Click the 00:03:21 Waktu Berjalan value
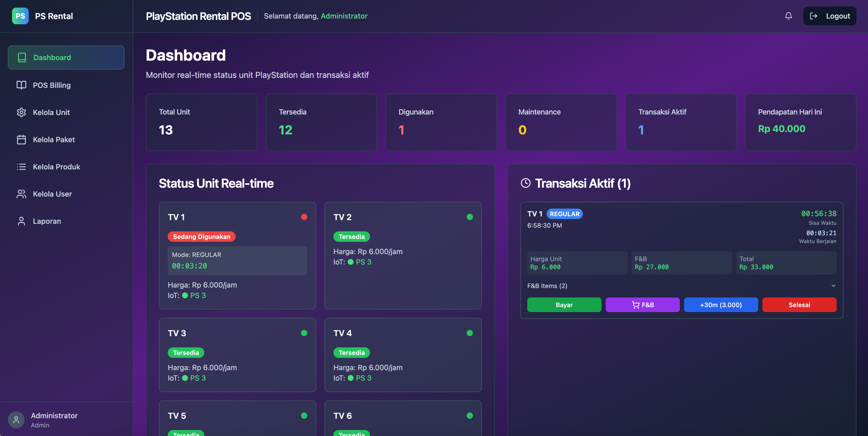Screen dimensions: 868x436 coord(821,233)
